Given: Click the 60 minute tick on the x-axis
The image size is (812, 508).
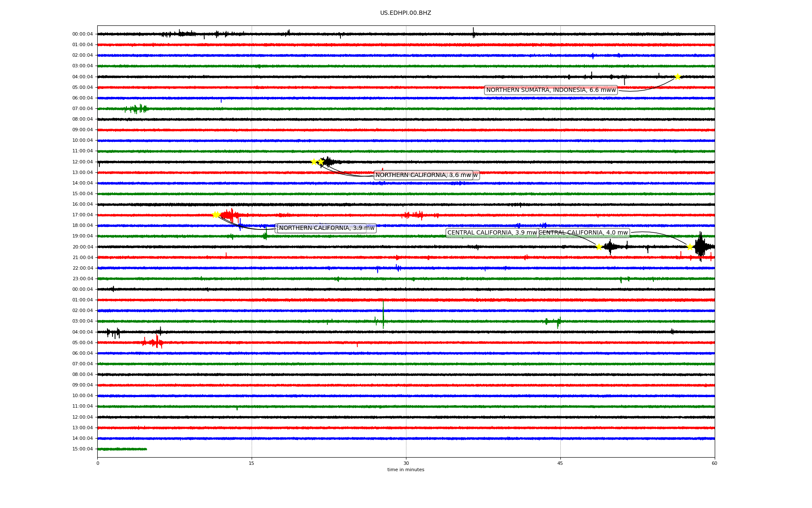Looking at the screenshot, I should coord(714,463).
